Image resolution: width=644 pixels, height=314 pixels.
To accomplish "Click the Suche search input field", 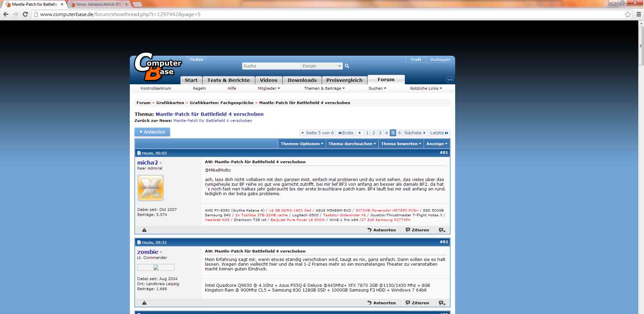I will 271,66.
